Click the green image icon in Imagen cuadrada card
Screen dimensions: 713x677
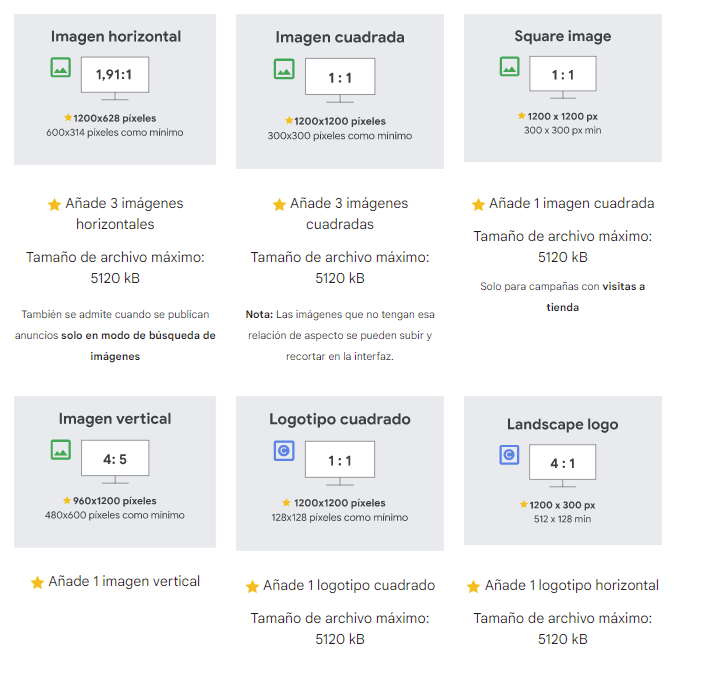(284, 69)
